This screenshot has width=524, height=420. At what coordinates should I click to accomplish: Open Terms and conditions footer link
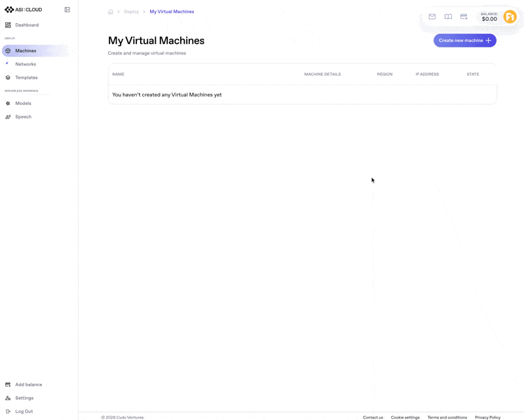click(x=447, y=417)
